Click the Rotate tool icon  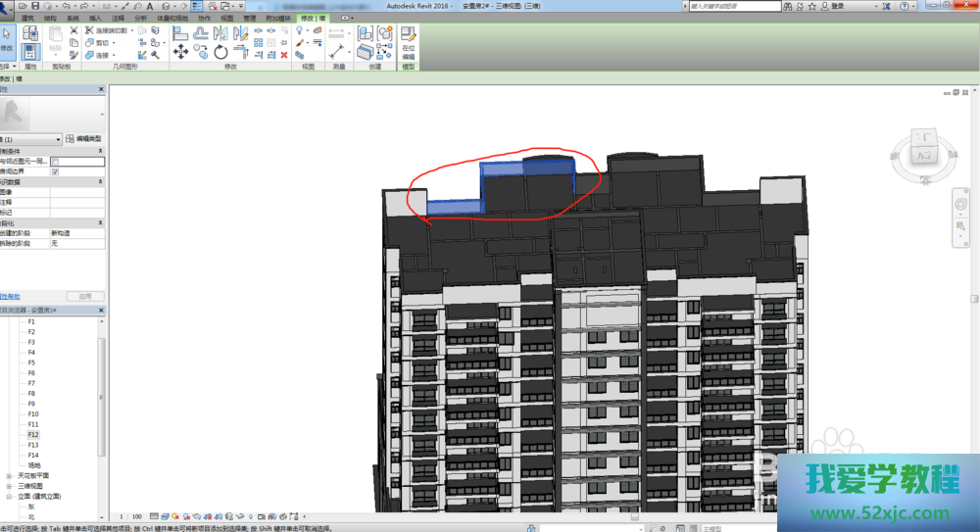tap(220, 52)
